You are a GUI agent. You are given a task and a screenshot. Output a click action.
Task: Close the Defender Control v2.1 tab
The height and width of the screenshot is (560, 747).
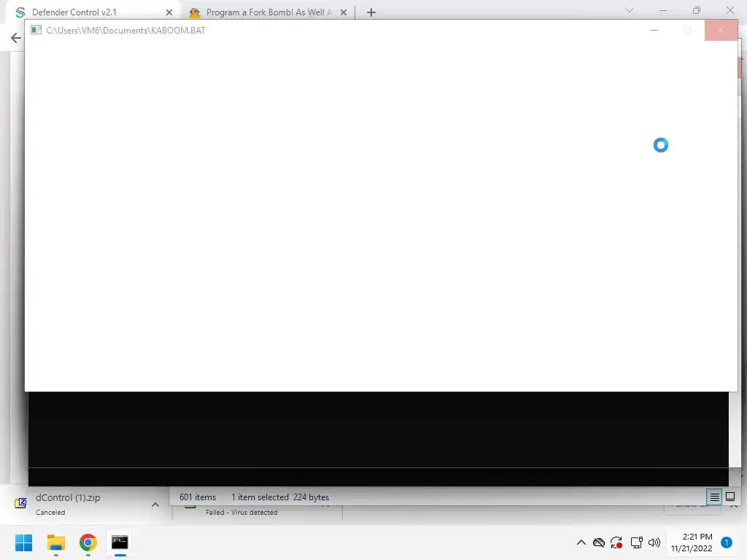[169, 12]
